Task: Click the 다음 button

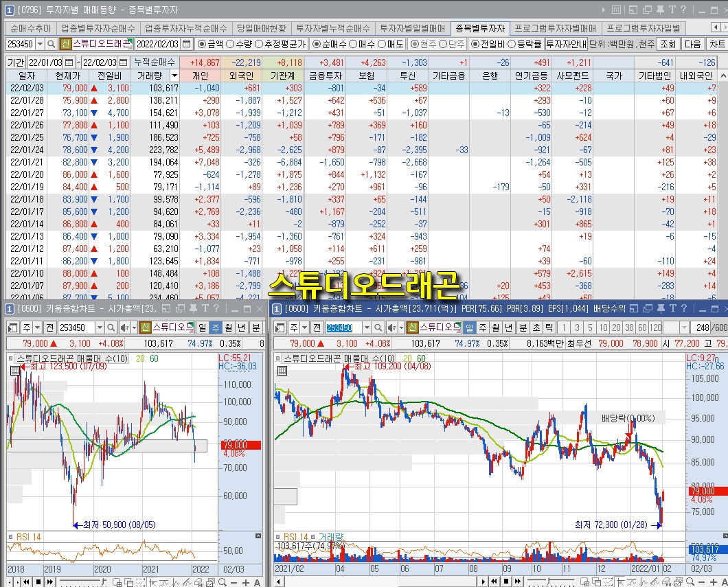Action: [692, 44]
